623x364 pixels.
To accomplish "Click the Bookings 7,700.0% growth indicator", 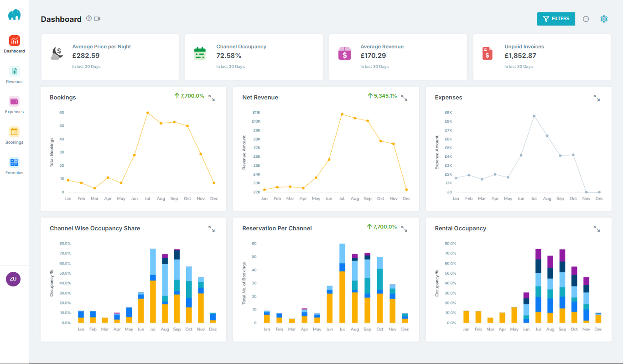I will point(189,96).
